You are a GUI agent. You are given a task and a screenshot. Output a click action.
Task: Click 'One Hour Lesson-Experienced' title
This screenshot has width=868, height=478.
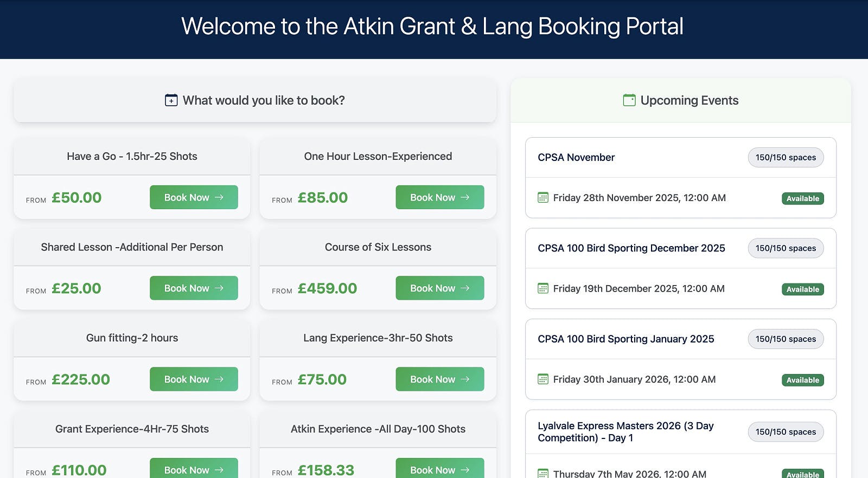point(378,156)
